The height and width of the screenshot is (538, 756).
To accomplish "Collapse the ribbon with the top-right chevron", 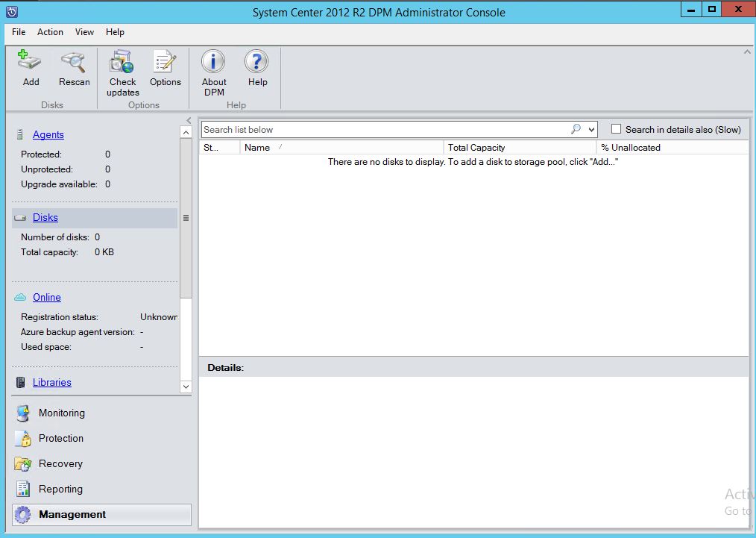I will pos(747,51).
